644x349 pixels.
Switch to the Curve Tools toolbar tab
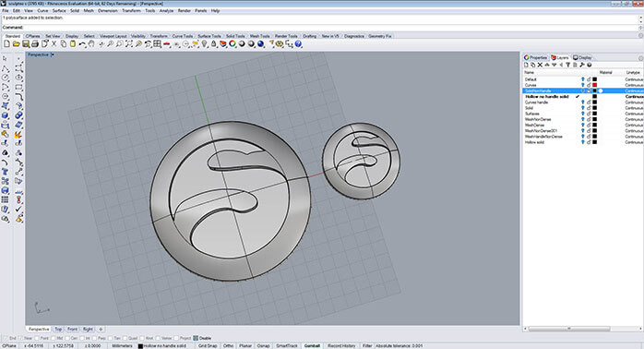tap(183, 36)
